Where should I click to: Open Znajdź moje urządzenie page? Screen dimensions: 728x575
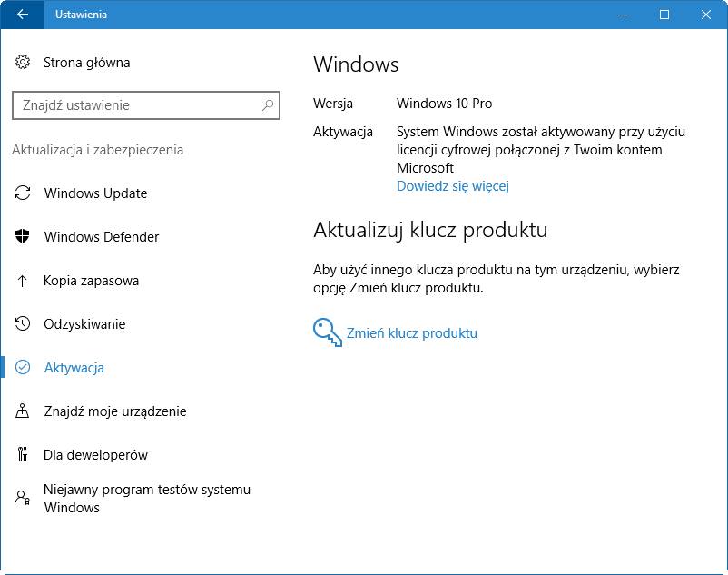[x=115, y=411]
